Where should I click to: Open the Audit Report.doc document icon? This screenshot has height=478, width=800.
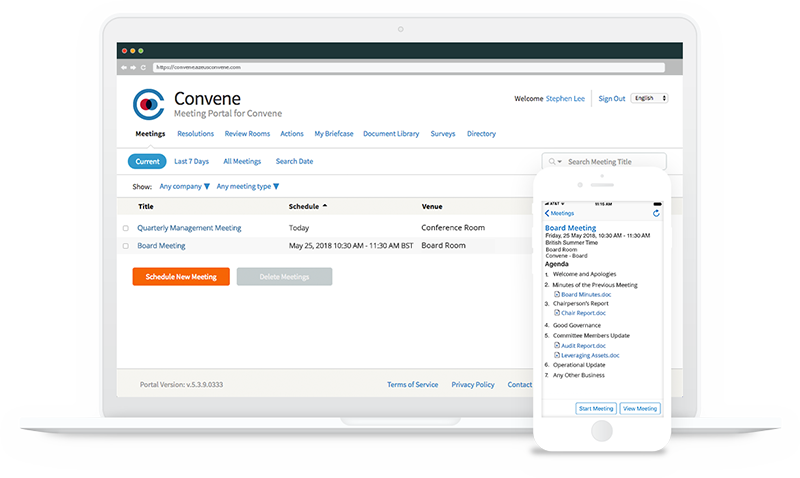pos(557,346)
